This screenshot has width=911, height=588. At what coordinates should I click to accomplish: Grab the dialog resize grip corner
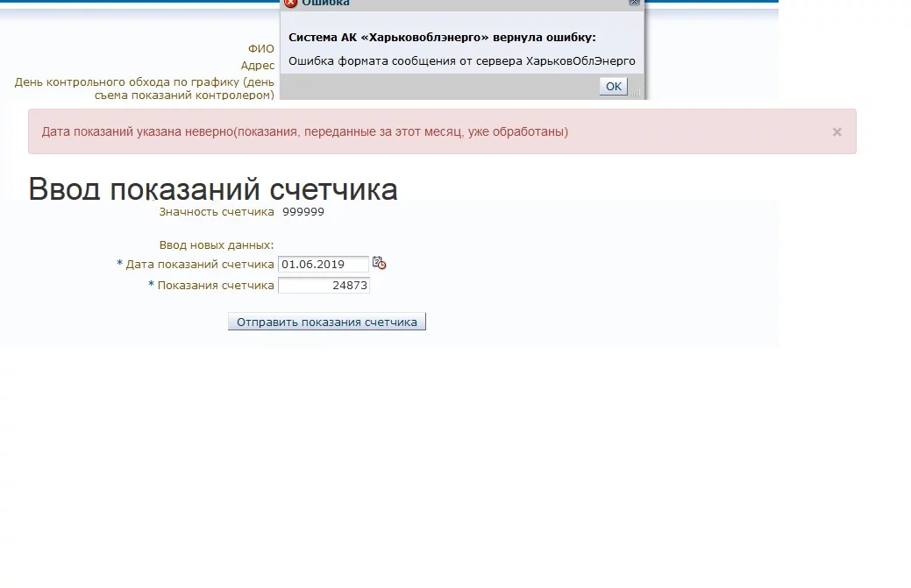pos(636,92)
